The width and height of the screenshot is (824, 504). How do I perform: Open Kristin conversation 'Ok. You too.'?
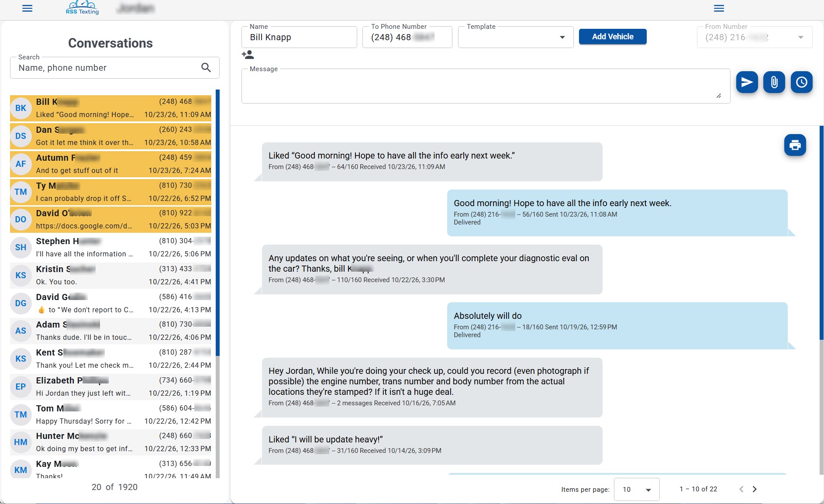[110, 276]
